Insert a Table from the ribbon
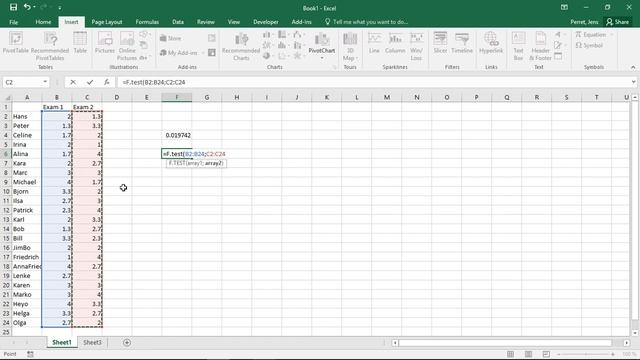Image resolution: width=640 pixels, height=360 pixels. 80,42
